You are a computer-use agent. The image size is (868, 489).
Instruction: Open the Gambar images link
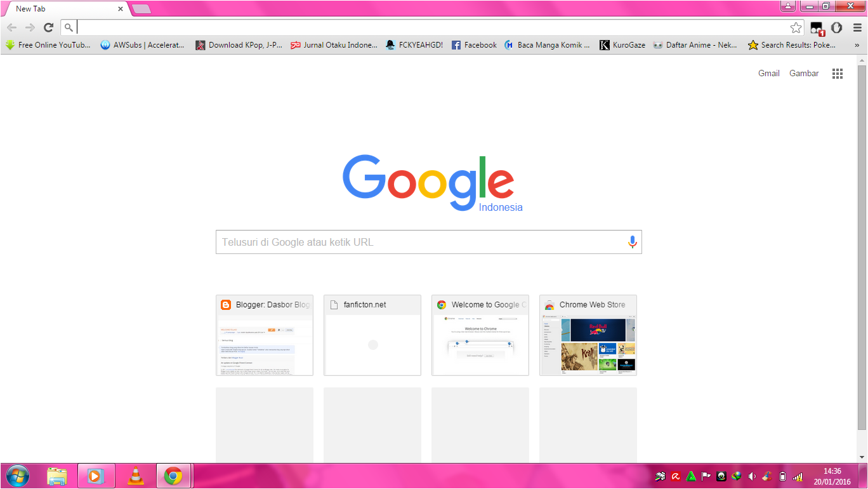tap(804, 73)
